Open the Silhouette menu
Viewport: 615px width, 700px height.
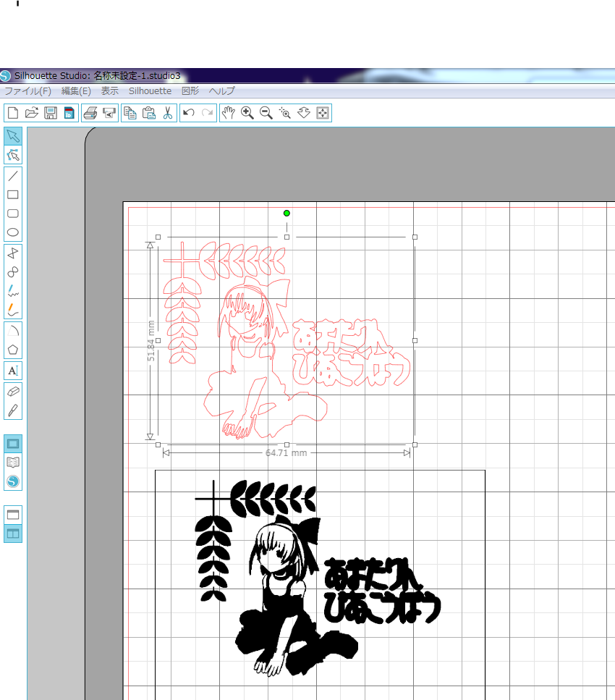coord(150,91)
